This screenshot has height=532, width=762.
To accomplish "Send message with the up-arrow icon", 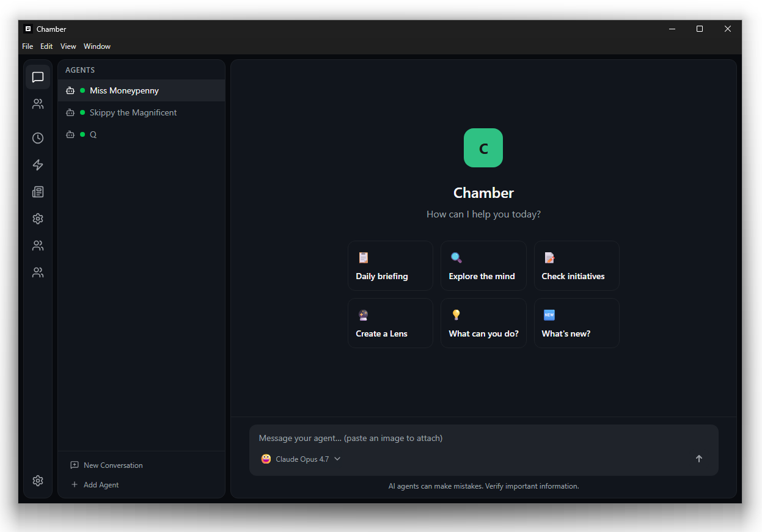I will pos(699,459).
